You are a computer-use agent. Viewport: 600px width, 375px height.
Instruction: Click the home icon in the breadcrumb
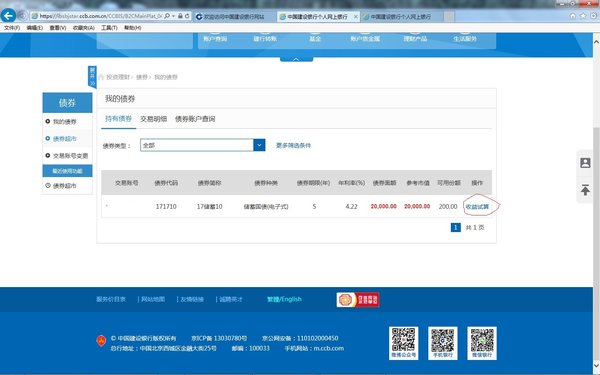tap(101, 77)
